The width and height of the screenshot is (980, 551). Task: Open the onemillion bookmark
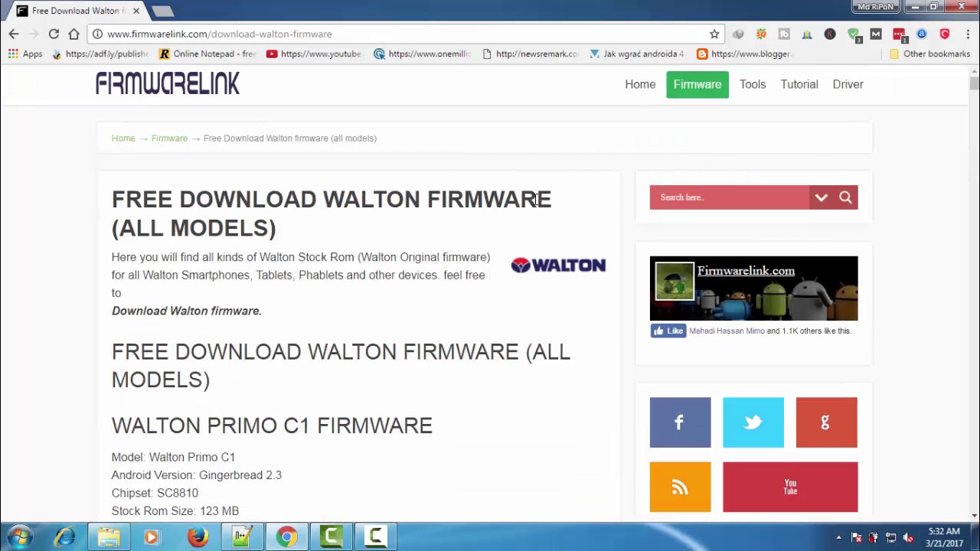423,54
